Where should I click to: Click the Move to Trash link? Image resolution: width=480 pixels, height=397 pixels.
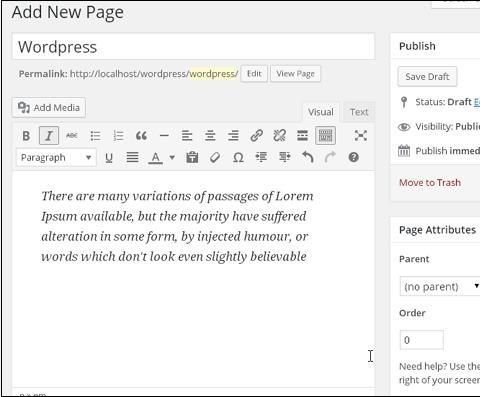(x=430, y=183)
